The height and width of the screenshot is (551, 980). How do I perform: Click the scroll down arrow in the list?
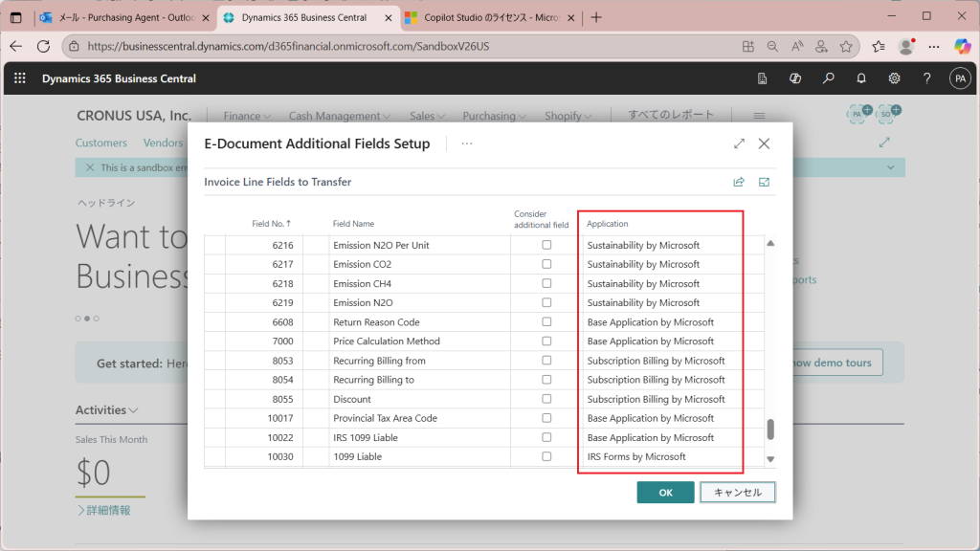770,459
